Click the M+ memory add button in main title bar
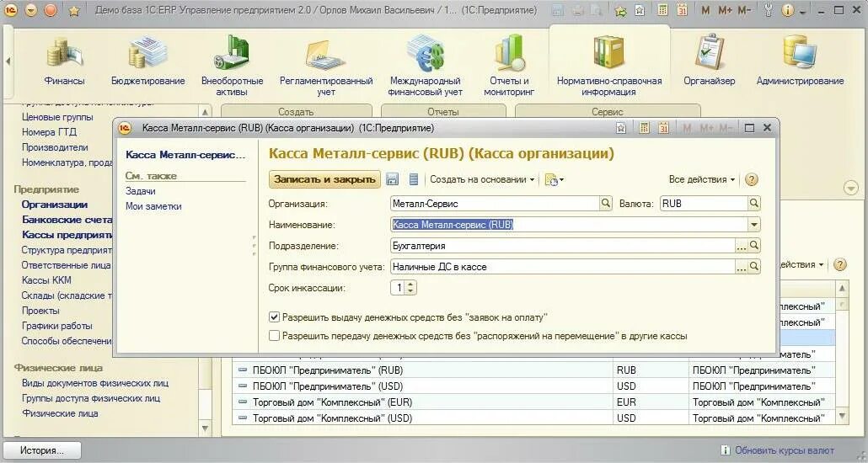This screenshot has height=463, width=868. click(725, 10)
